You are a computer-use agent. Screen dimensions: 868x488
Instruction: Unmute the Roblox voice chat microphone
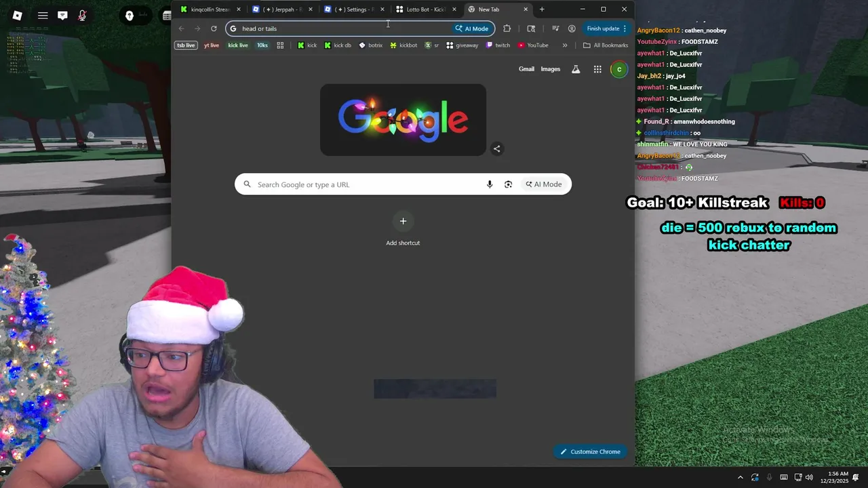coord(82,15)
